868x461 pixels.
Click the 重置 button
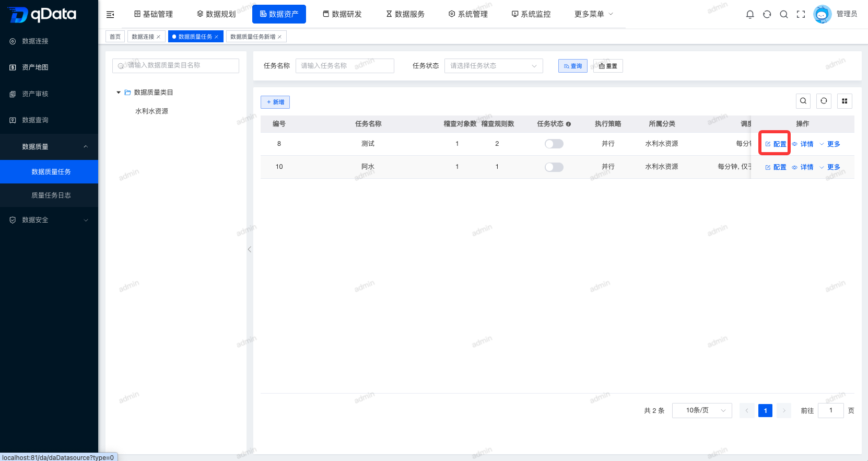608,66
